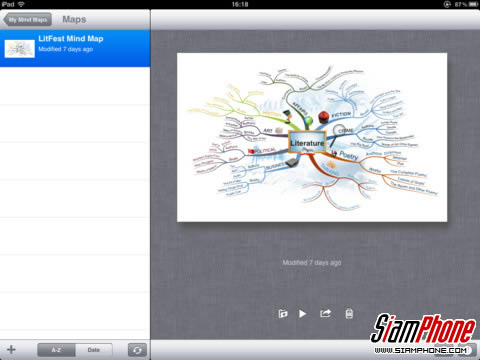Tap the small LitFest thumbnail in list
This screenshot has width=480, height=360.
(20, 49)
